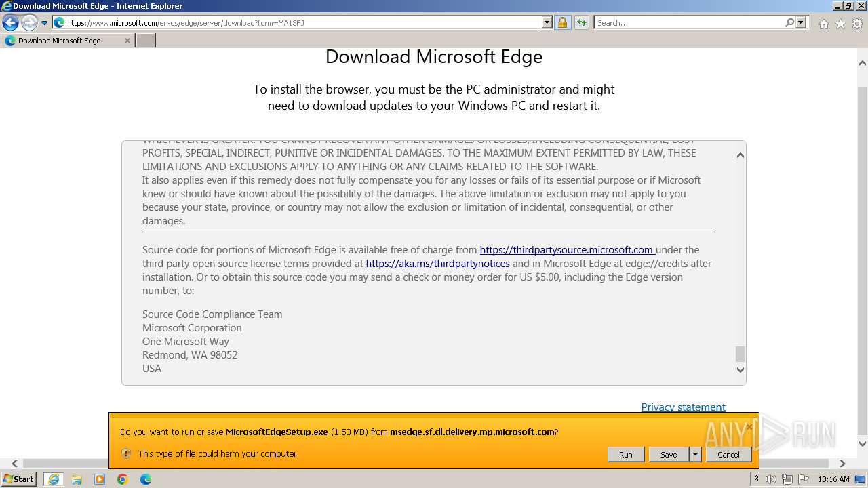Run the MicrosoftEdgeSetup.exe download

click(625, 455)
